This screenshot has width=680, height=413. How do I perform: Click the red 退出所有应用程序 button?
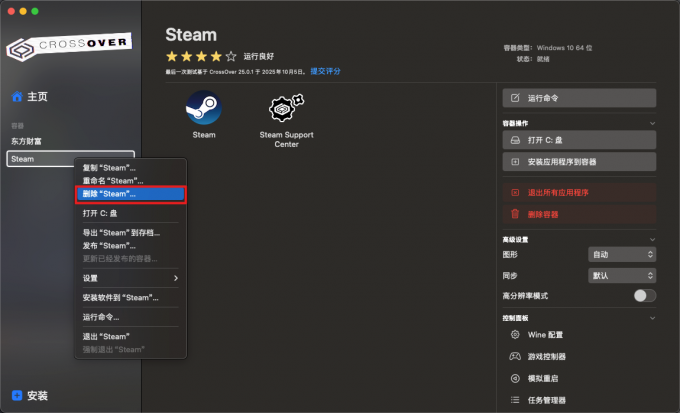[579, 192]
